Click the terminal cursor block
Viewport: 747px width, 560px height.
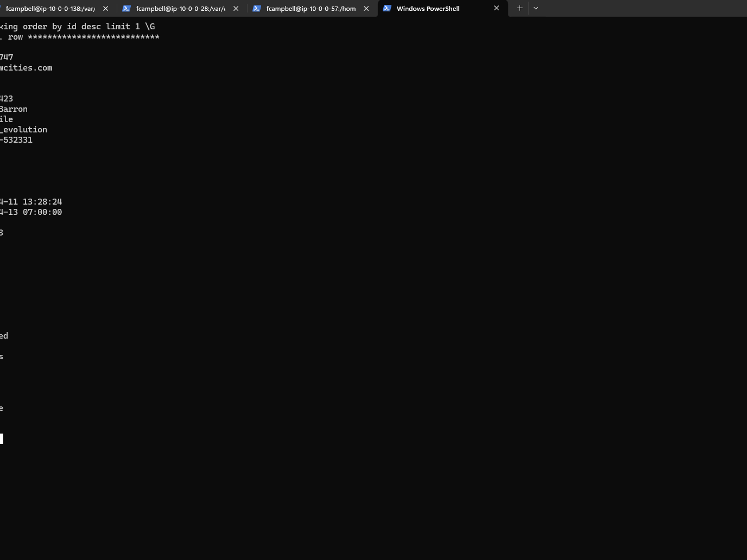pyautogui.click(x=2, y=438)
